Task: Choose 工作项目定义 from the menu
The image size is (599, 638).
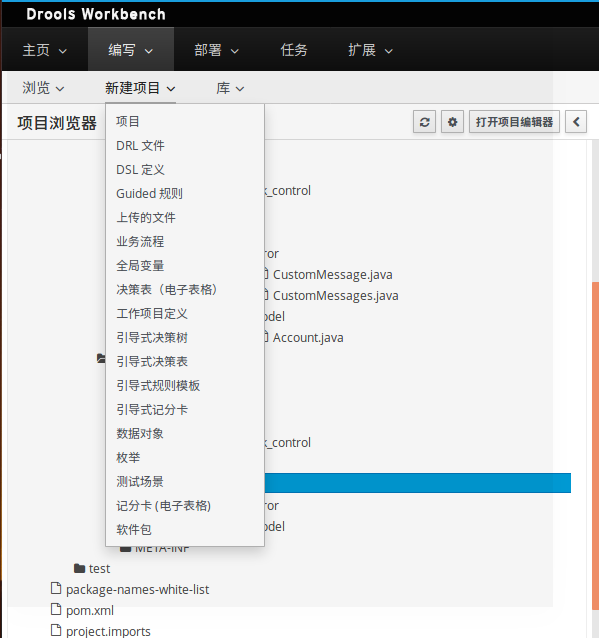Action: coord(185,313)
